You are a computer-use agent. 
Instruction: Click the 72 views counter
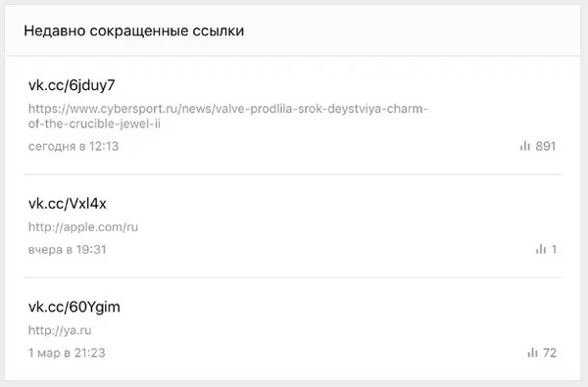[550, 353]
